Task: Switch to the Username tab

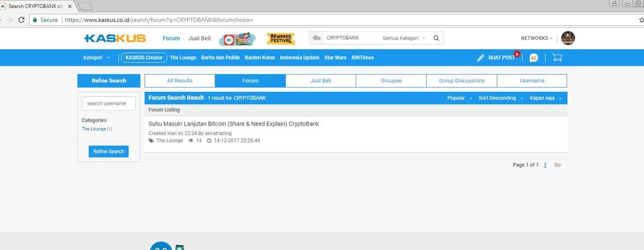Action: [532, 81]
